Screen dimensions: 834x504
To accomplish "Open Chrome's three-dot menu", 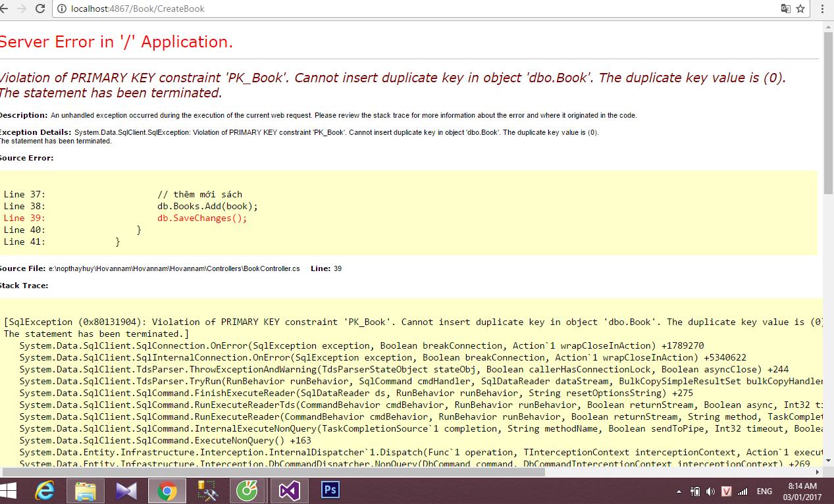I will click(821, 9).
